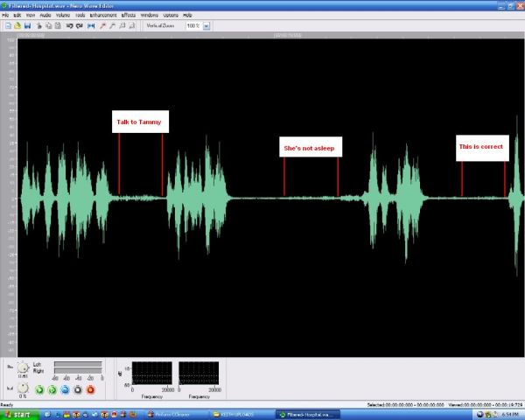Open the zoom percentage dropdown

tap(206, 25)
